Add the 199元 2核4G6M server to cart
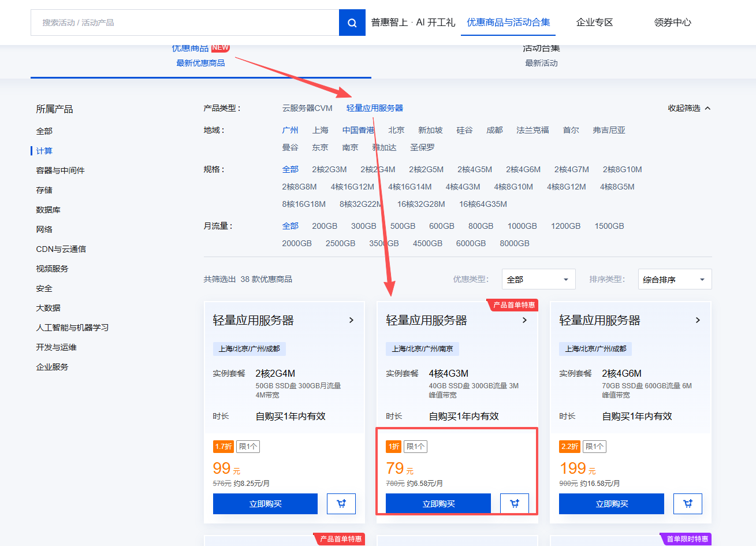756x546 pixels. click(687, 504)
